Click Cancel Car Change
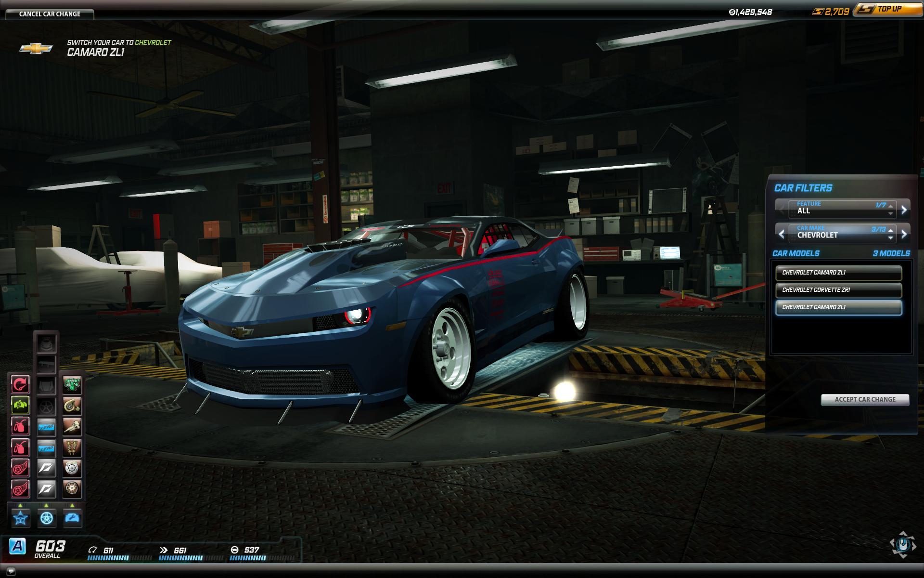Screen dimensions: 924x578 50,14
